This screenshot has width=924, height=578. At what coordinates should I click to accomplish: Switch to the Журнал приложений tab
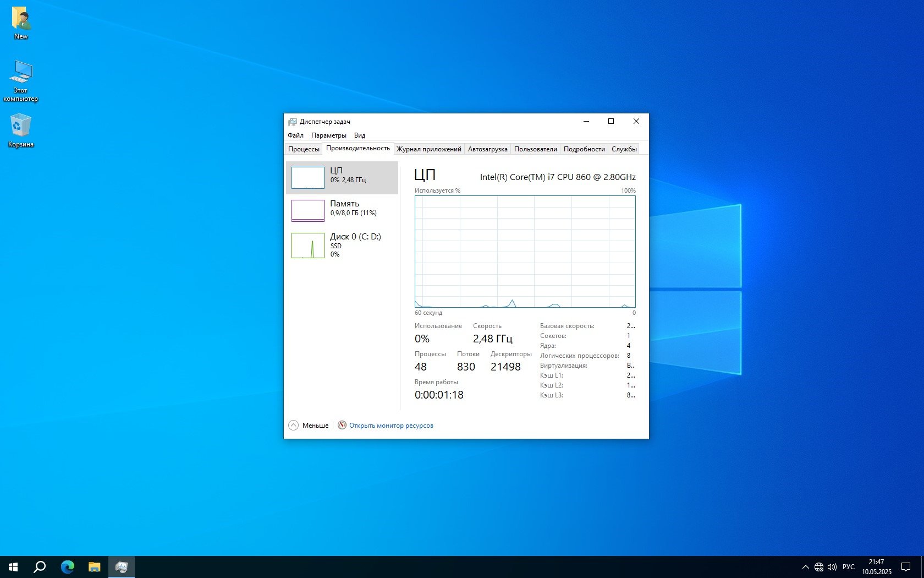pyautogui.click(x=428, y=149)
